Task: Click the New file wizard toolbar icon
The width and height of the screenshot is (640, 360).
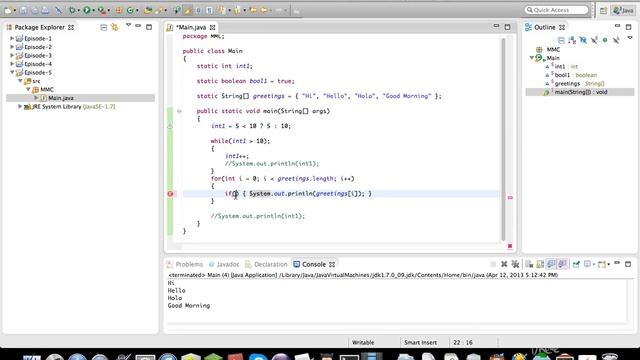Action: pos(8,10)
